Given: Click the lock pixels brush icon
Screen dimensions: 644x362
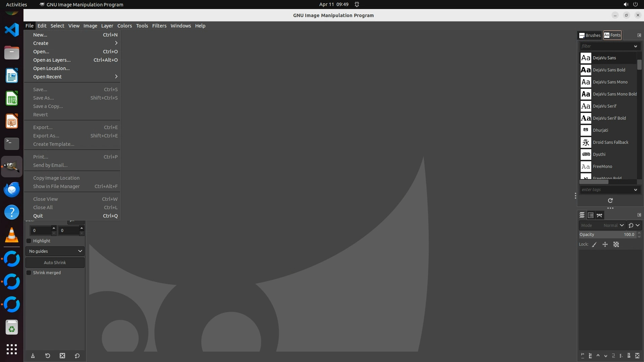Looking at the screenshot, I should click(594, 245).
